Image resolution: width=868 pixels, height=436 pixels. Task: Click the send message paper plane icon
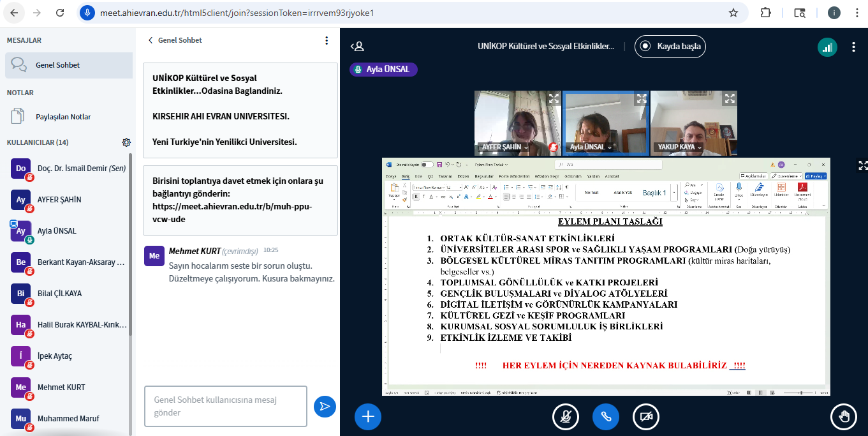pos(325,407)
